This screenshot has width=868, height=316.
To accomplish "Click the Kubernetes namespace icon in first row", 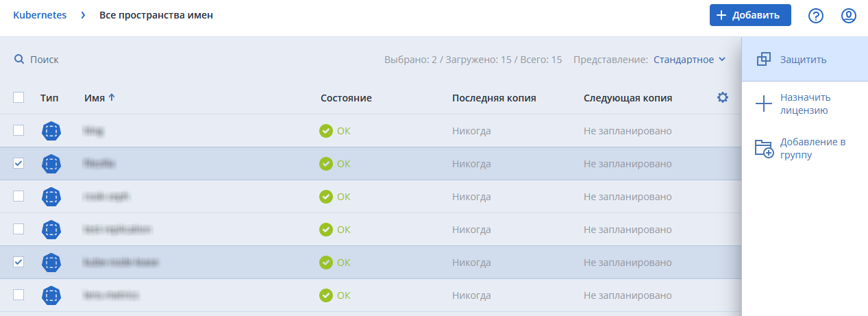I will coord(51,131).
